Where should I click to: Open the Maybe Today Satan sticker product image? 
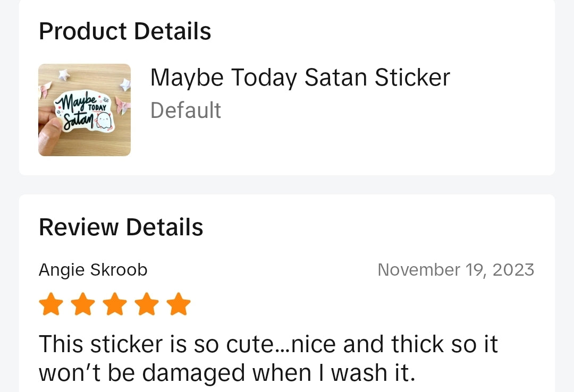(85, 109)
